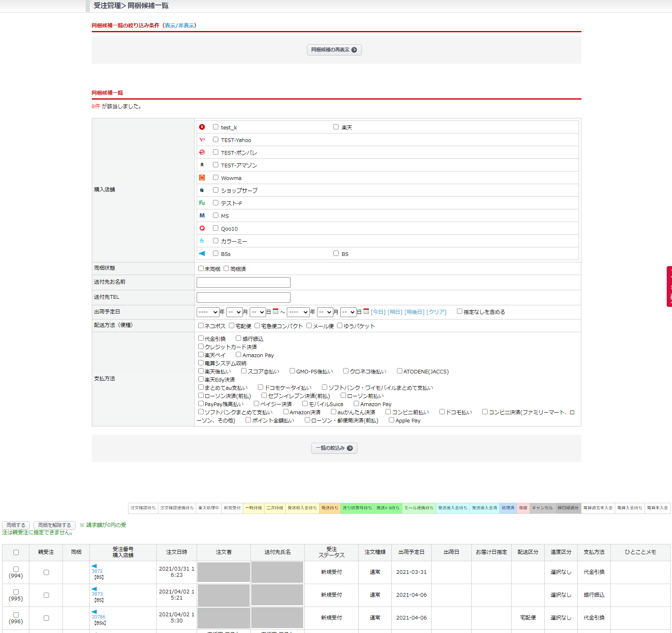Click the 同梱候補の再表示 button
Screen dimensions: 672x633
click(x=334, y=50)
